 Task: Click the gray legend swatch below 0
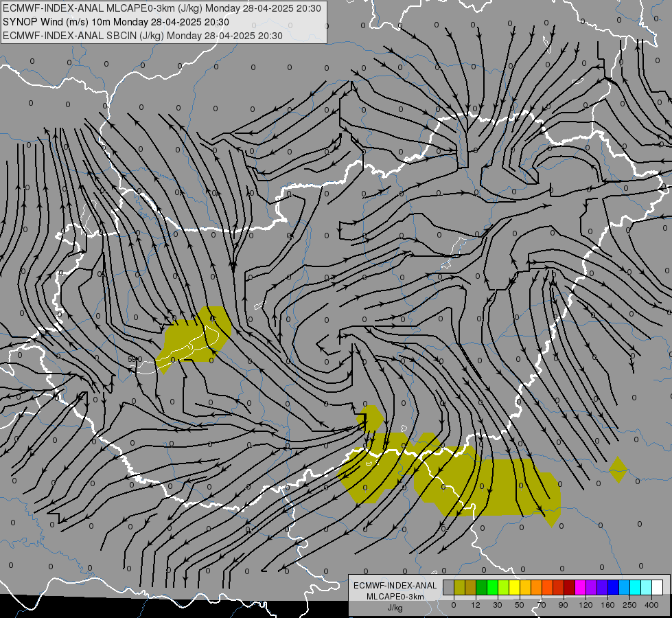click(449, 587)
